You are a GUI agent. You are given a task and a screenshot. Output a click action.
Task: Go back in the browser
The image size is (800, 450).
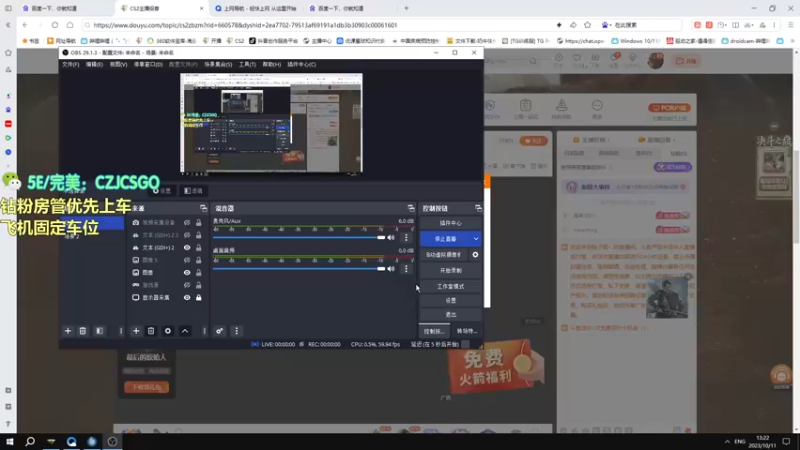click(x=25, y=25)
